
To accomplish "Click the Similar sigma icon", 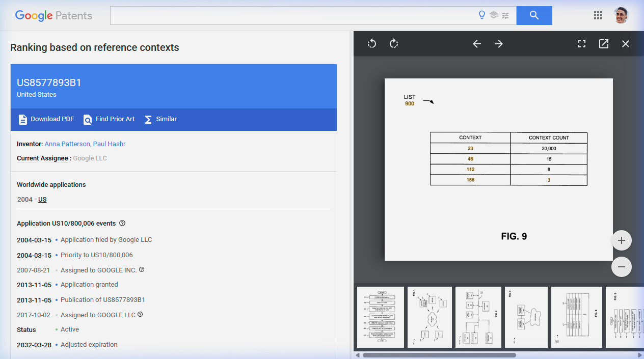I will tap(148, 119).
